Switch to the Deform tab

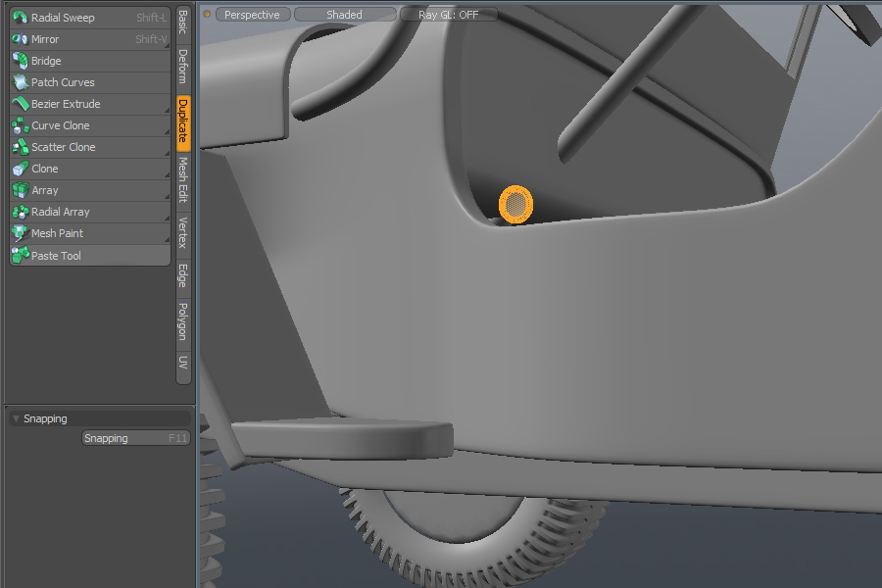click(x=183, y=66)
